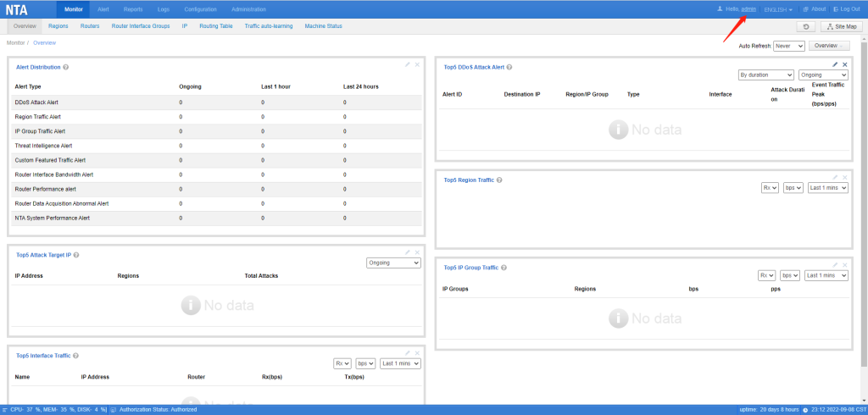Edit the Top5 Region Traffic panel

pos(835,178)
